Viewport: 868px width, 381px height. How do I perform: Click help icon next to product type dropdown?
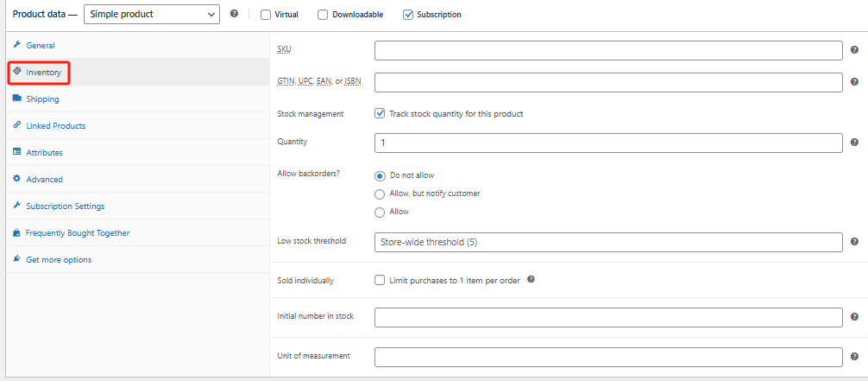[x=235, y=14]
